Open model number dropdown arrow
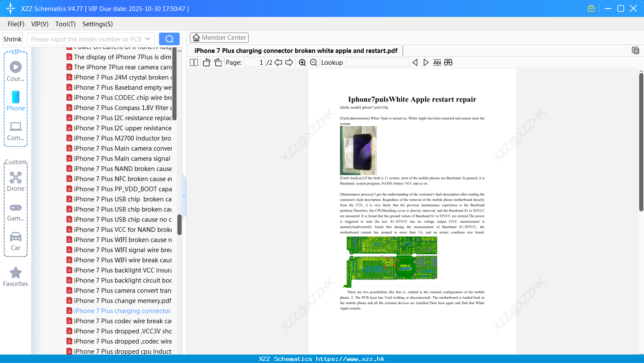The height and width of the screenshot is (363, 644). 148,39
